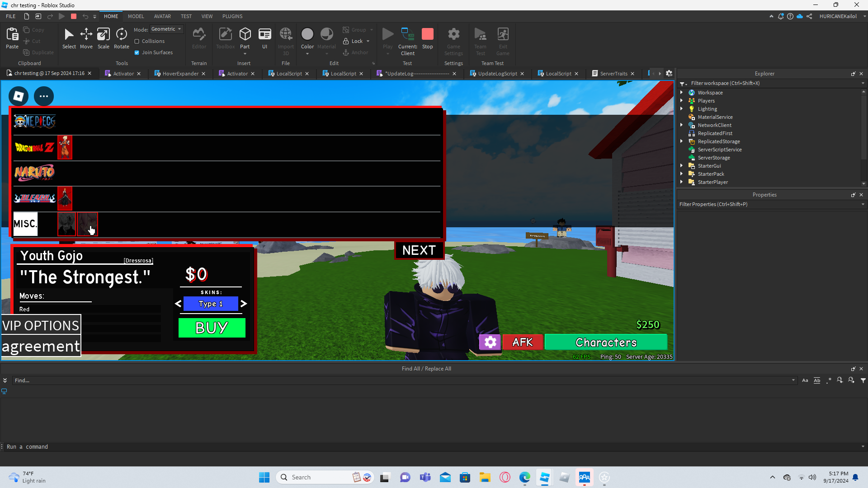Expand the Workspace tree node
This screenshot has height=488, width=868.
coord(682,93)
